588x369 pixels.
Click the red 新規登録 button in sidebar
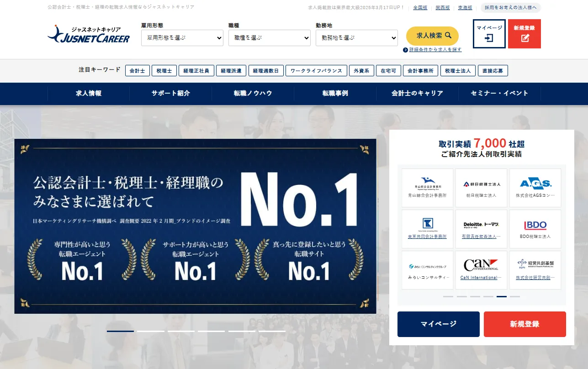(x=525, y=324)
